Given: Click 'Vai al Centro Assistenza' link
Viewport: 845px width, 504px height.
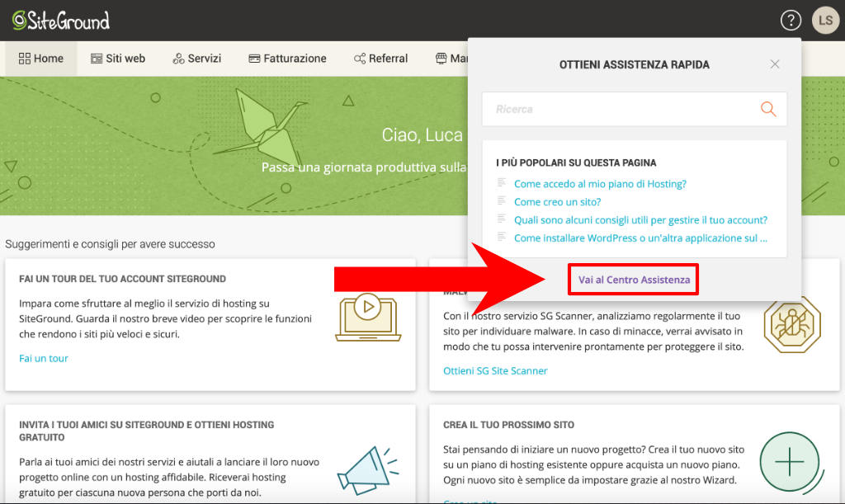Looking at the screenshot, I should tap(634, 280).
